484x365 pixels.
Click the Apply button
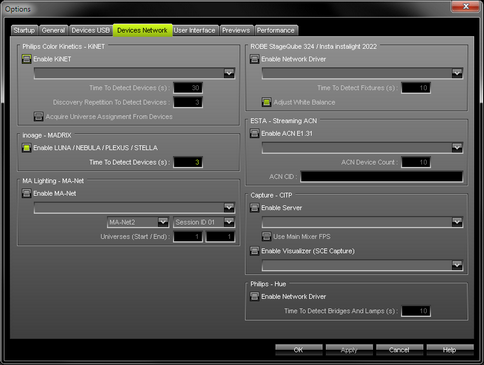[x=349, y=350]
